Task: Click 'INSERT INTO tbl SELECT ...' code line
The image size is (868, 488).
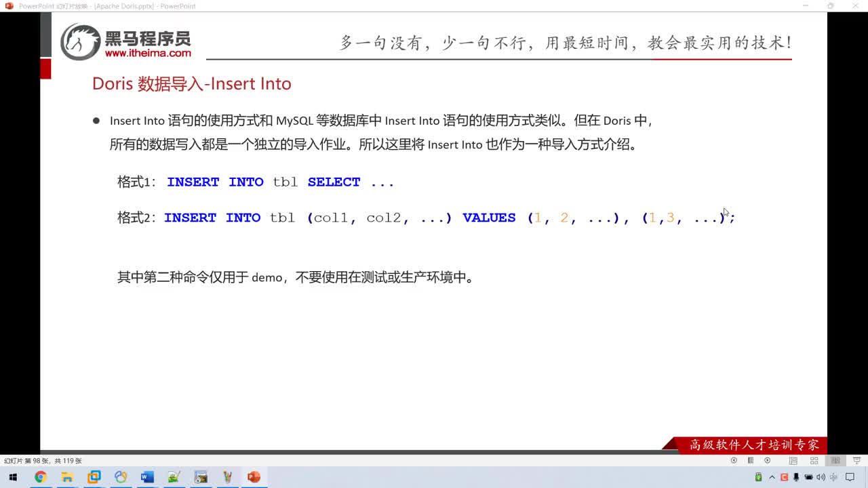Action: (281, 182)
